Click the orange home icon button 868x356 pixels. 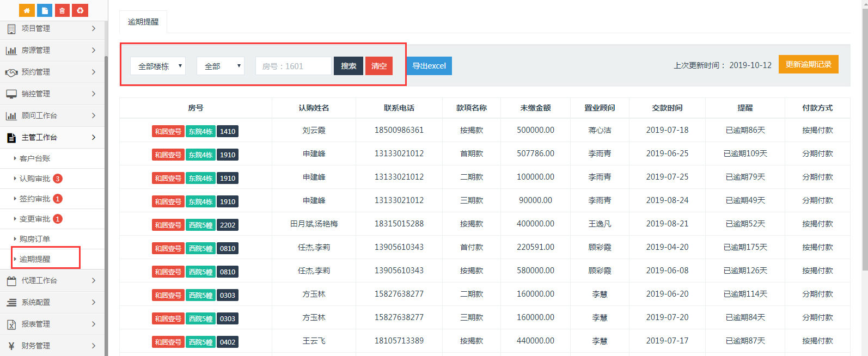coord(27,10)
